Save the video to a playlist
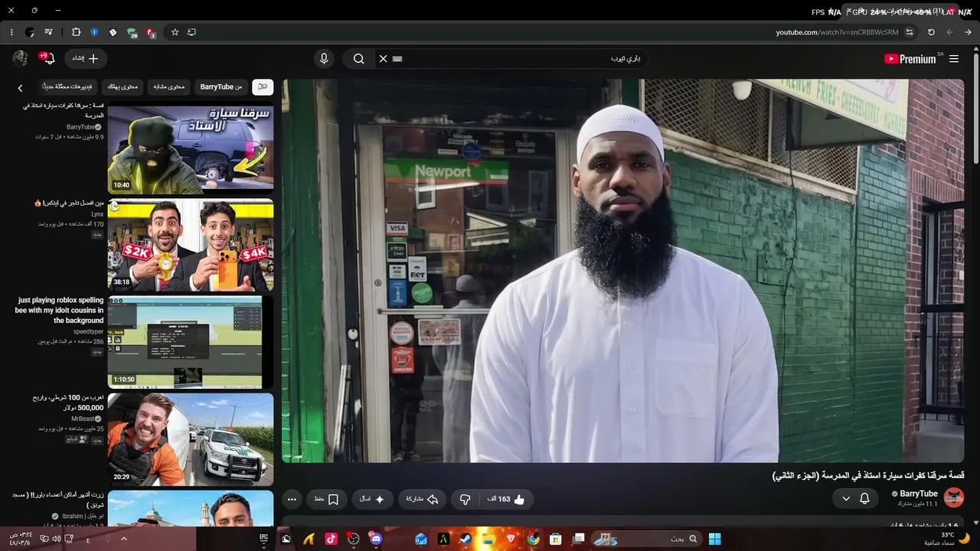 tap(327, 499)
